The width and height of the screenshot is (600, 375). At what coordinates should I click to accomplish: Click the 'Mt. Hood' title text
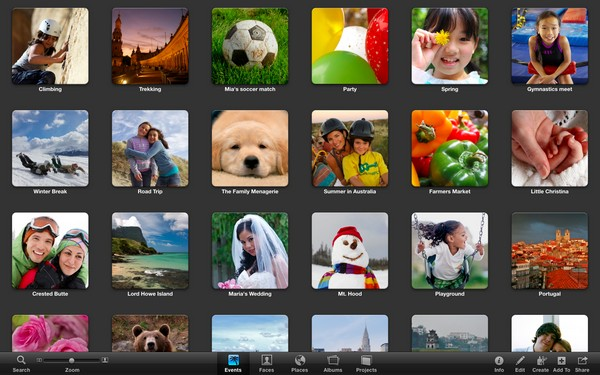350,294
